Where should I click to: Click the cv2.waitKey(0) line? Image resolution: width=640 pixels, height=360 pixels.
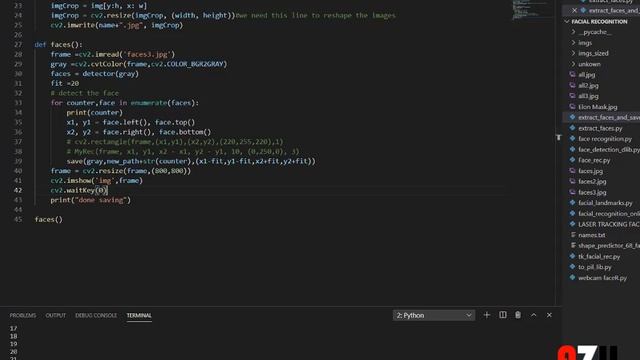(79, 190)
